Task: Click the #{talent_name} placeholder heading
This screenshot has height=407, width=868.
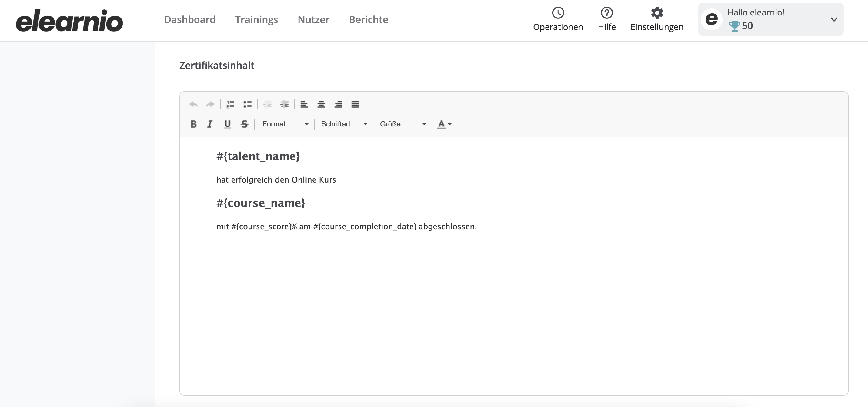Action: point(258,156)
